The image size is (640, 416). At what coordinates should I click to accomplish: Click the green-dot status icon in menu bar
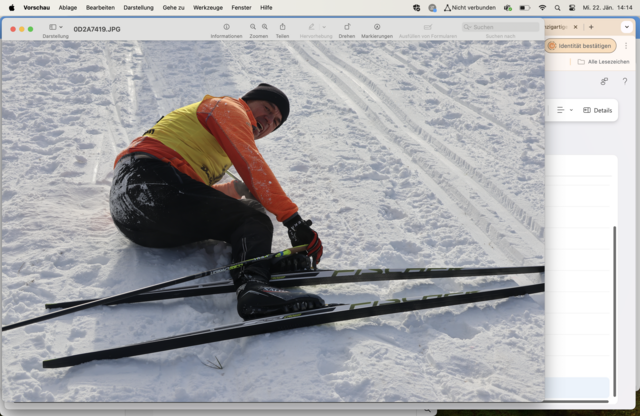(508, 7)
